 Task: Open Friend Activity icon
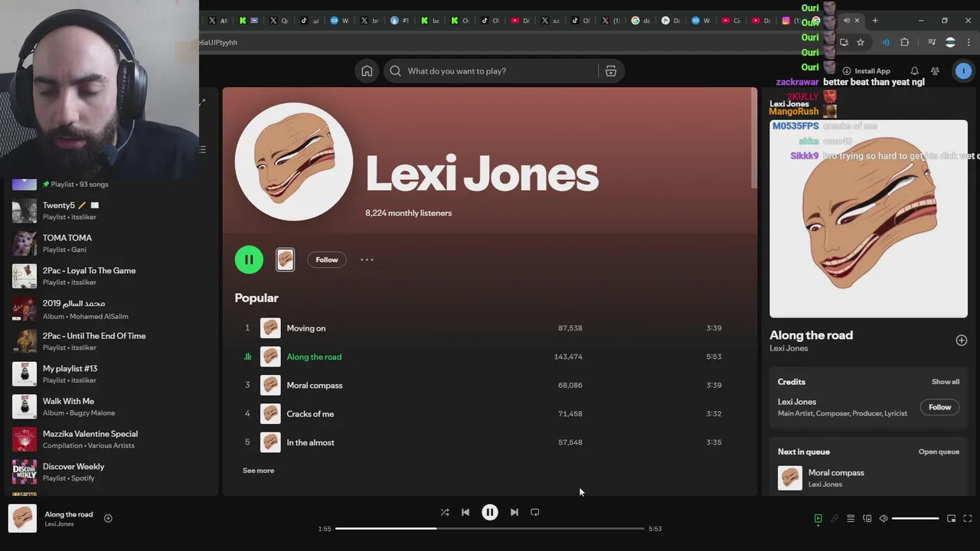coord(935,71)
